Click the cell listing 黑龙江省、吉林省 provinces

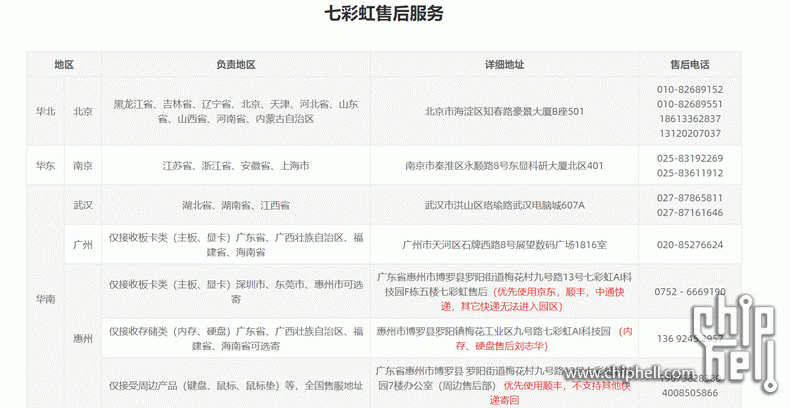pos(236,111)
